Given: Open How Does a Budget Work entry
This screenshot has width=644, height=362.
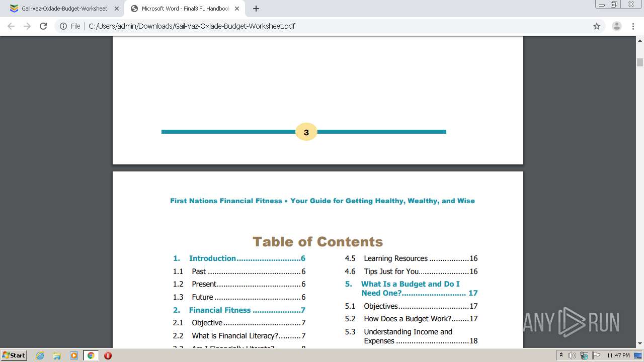Looking at the screenshot, I should point(411,319).
